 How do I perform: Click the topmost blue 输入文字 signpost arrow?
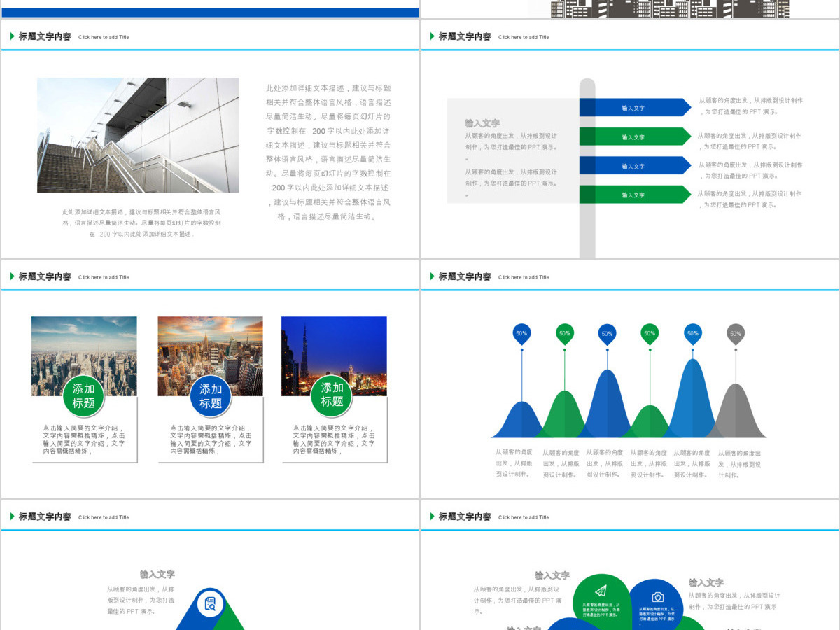pos(635,108)
